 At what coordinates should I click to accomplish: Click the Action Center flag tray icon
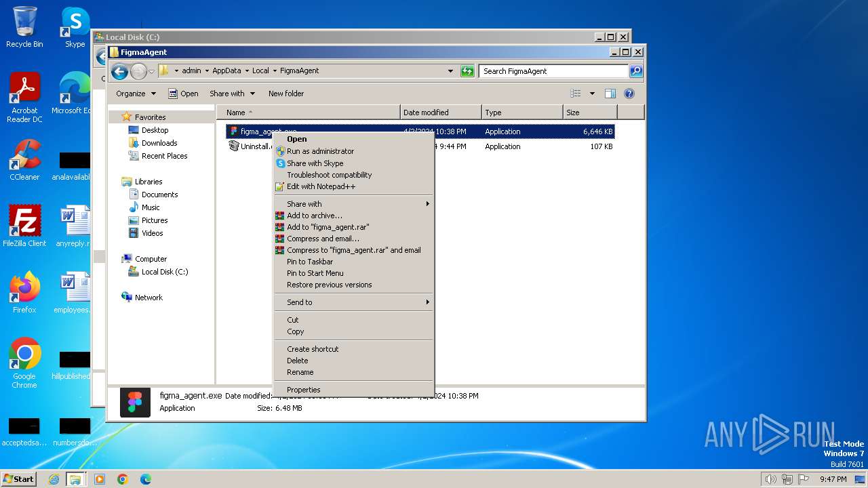pyautogui.click(x=804, y=479)
